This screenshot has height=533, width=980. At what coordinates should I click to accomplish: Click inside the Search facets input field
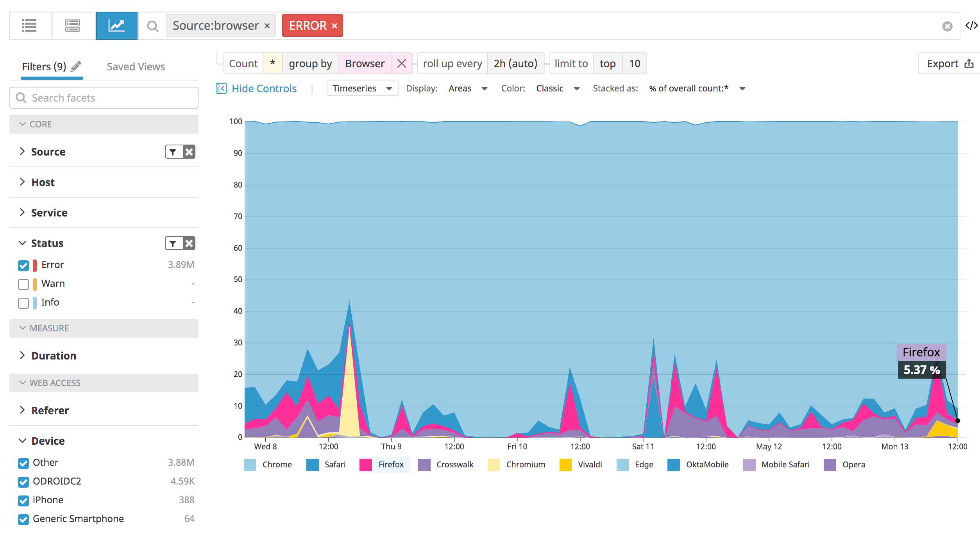click(x=104, y=97)
